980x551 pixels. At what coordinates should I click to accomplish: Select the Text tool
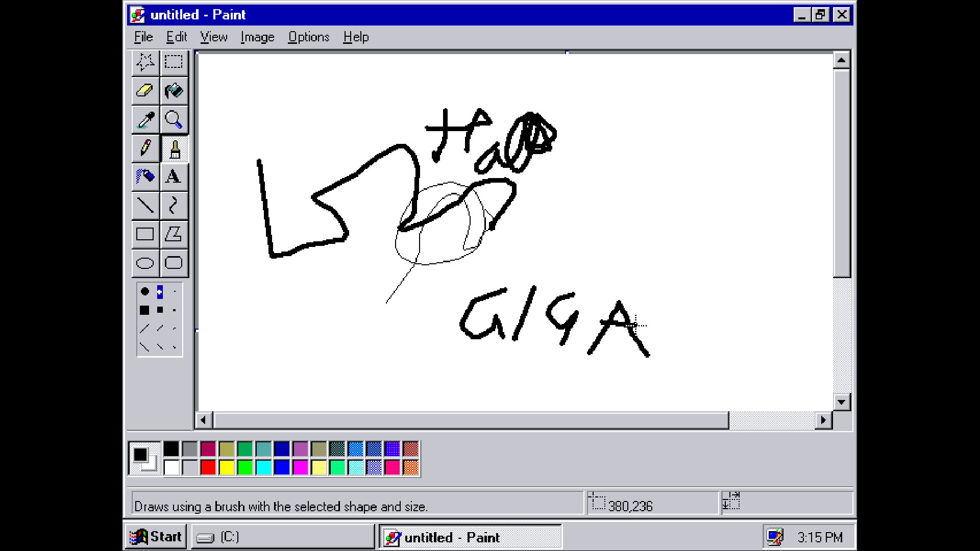pyautogui.click(x=174, y=176)
